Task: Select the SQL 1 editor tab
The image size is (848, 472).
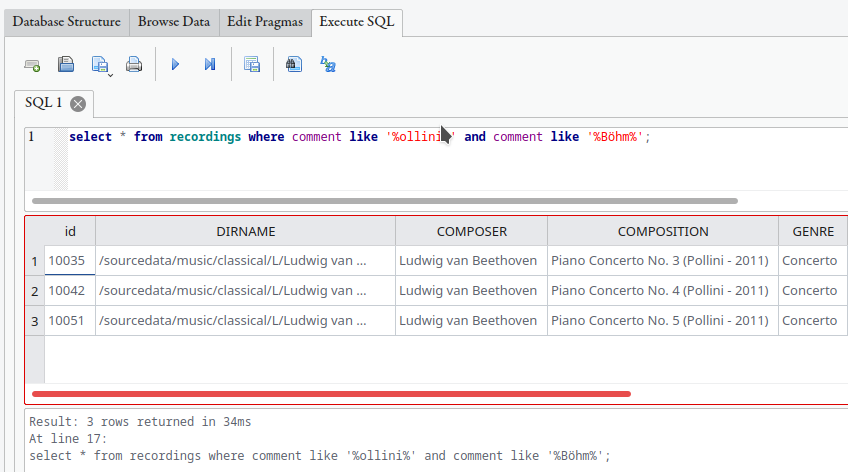Action: (44, 103)
